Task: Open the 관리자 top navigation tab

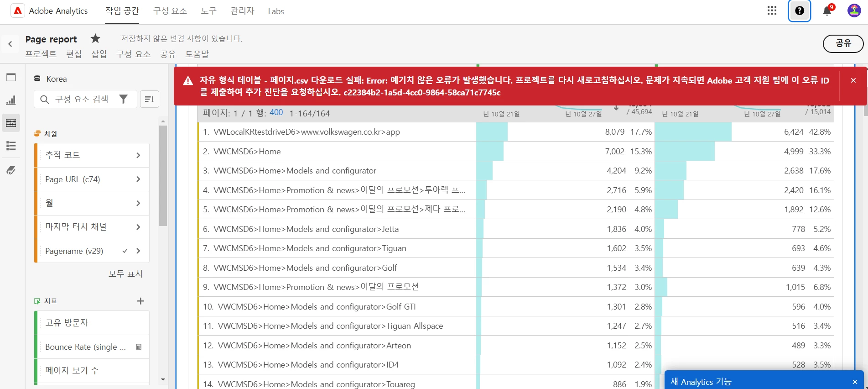Action: pos(242,11)
